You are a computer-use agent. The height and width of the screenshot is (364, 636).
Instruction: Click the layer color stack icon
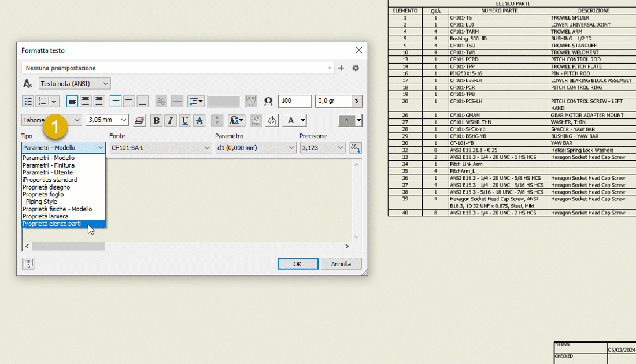click(139, 120)
